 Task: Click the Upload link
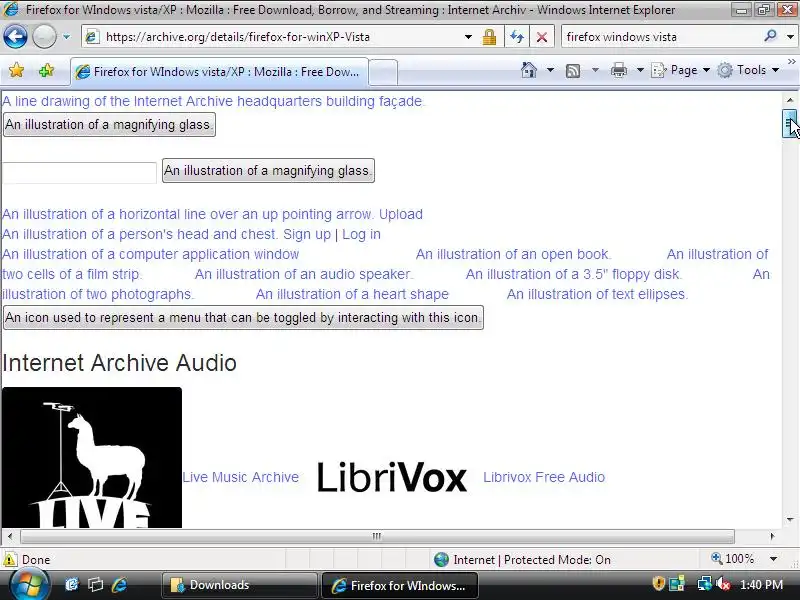(401, 214)
